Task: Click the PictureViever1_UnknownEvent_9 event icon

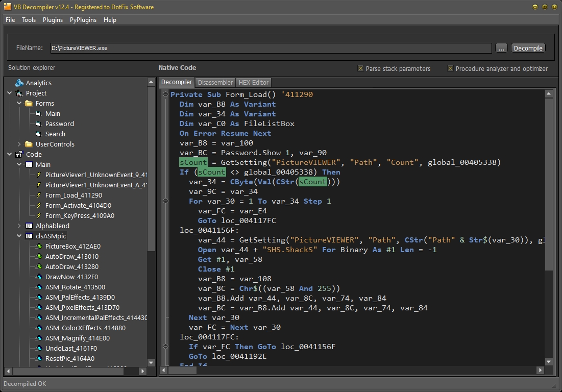Action: (x=39, y=175)
